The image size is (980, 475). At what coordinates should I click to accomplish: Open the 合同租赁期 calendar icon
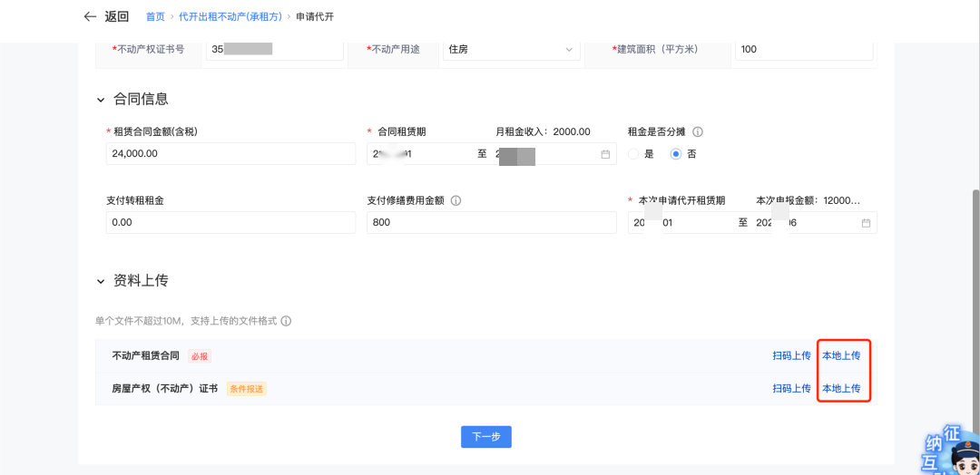point(605,154)
